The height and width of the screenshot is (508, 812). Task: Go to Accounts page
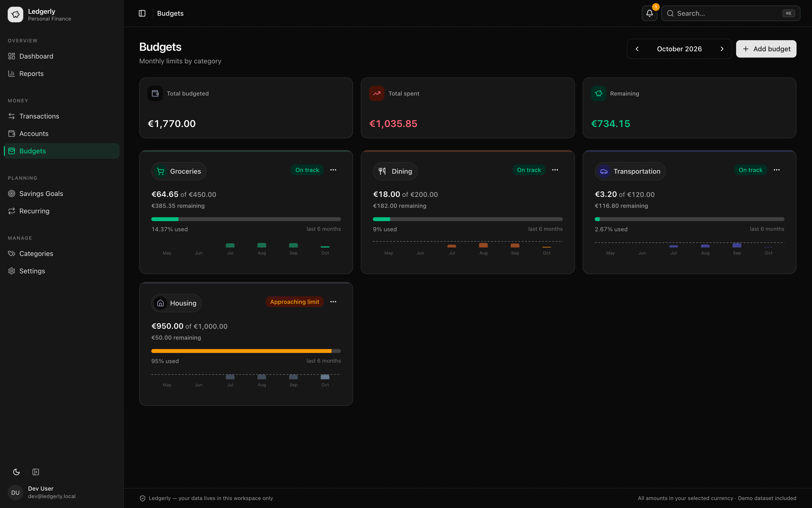(x=62, y=134)
